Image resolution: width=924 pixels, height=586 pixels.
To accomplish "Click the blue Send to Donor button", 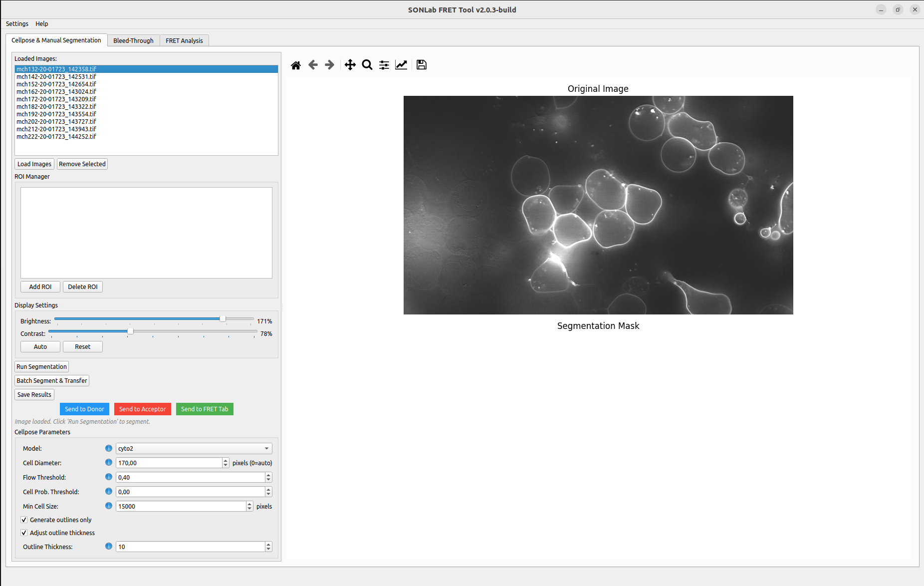I will click(x=84, y=409).
